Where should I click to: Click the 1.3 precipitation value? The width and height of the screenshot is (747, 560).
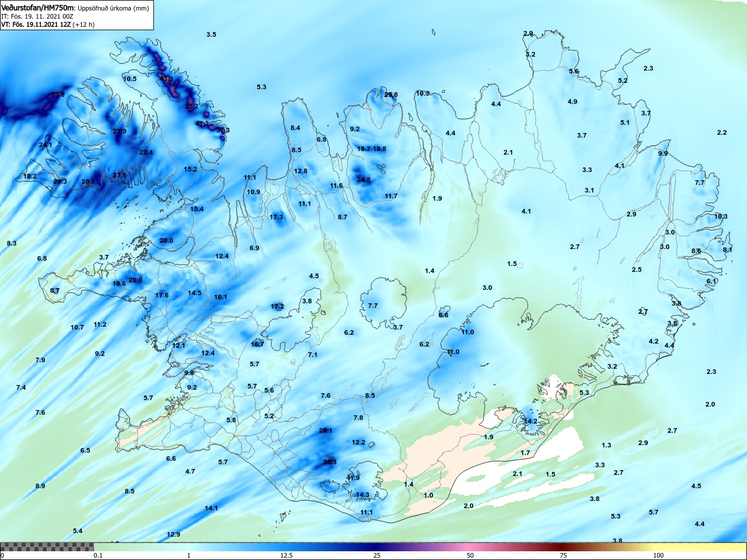tap(606, 445)
